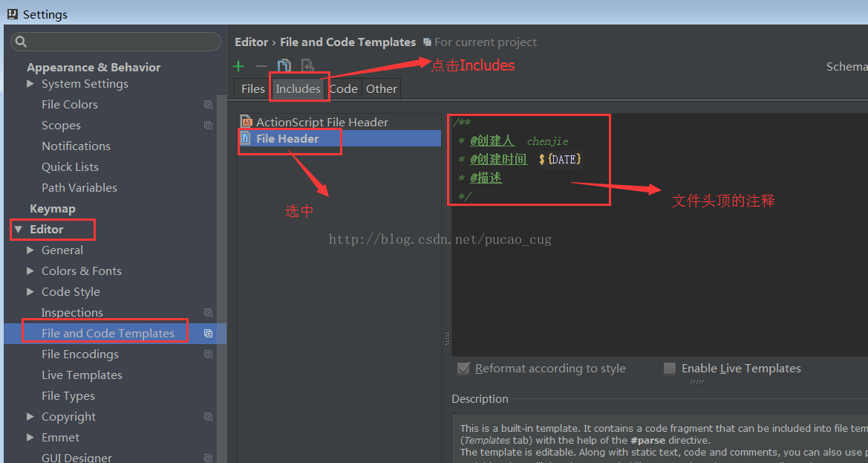Click the Reset to Default template icon
This screenshot has height=463, width=868.
307,66
